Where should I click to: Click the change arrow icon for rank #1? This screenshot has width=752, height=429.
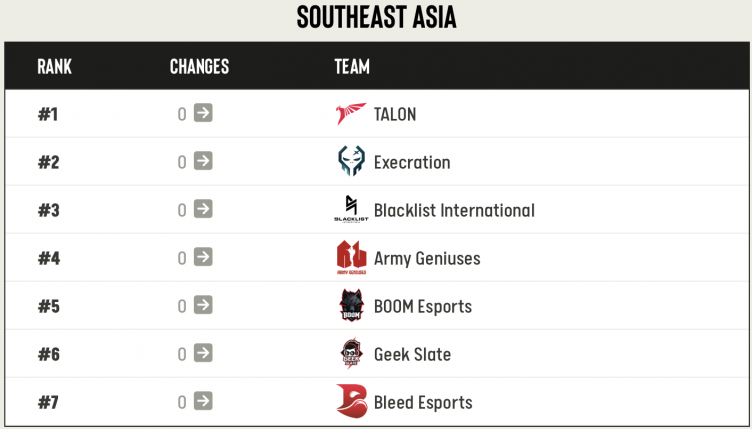tap(203, 113)
